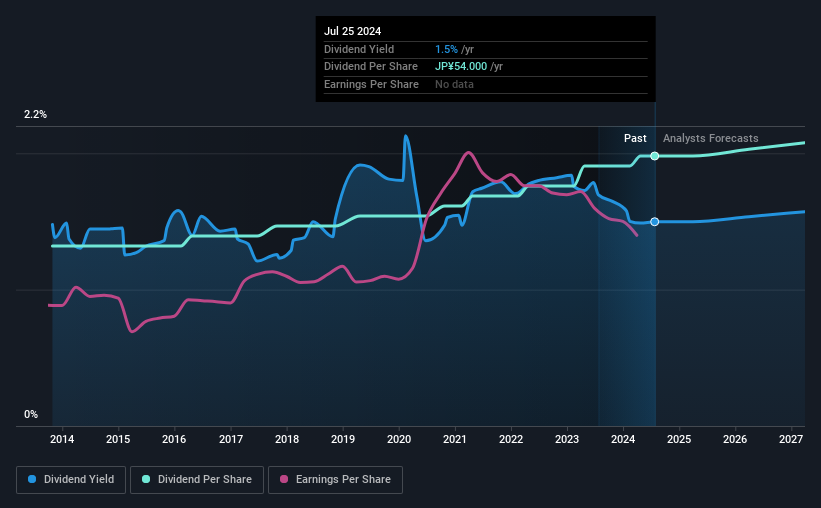This screenshot has width=821, height=508.
Task: Click the pink Earnings Per Share legend dot
Action: click(284, 479)
